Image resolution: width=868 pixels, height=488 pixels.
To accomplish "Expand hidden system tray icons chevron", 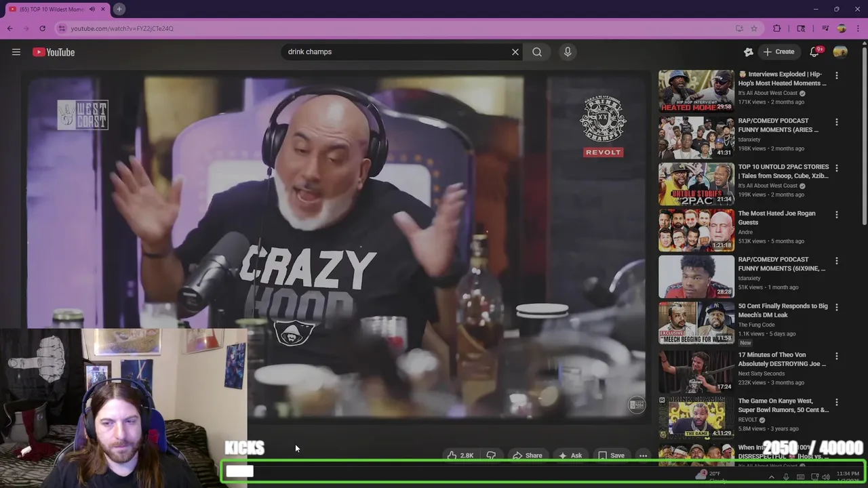I will pyautogui.click(x=771, y=477).
